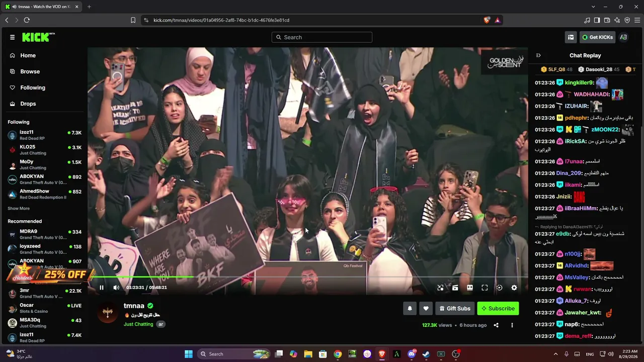644x362 pixels.
Task: Share this video
Action: [x=496, y=325]
